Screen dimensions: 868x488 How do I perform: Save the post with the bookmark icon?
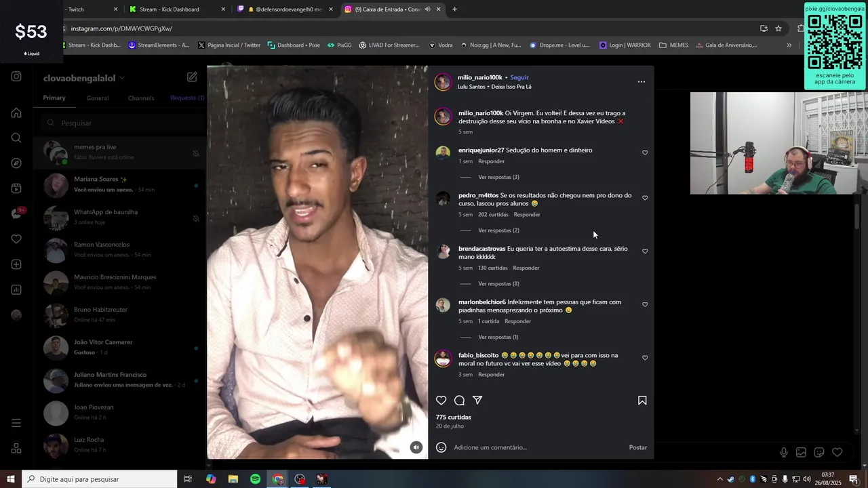pos(642,401)
